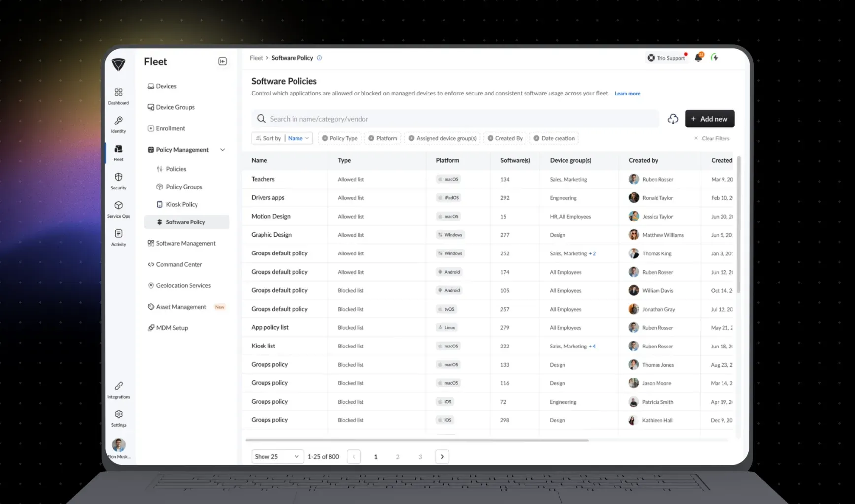Click the Linux platform tag
This screenshot has height=504, width=855.
point(447,327)
